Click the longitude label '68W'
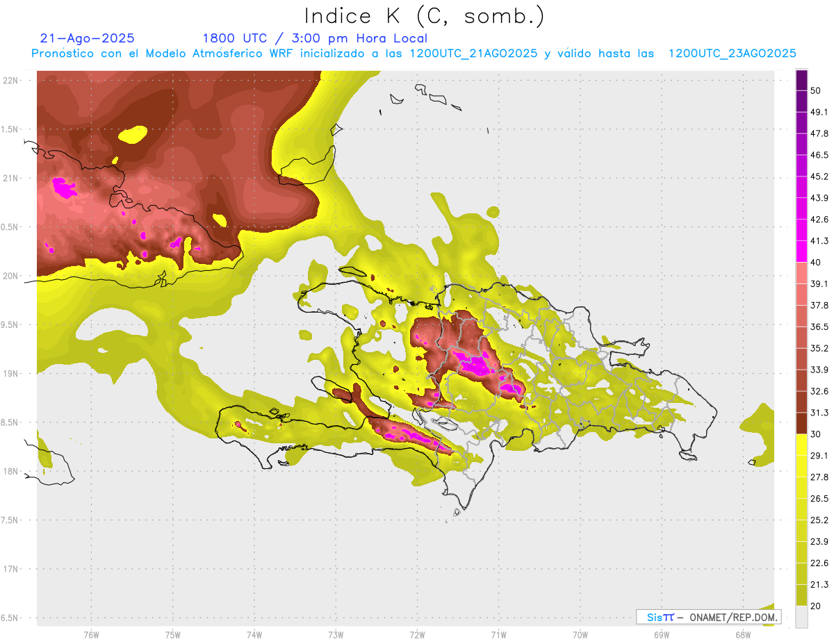834x644 pixels. pos(743,634)
